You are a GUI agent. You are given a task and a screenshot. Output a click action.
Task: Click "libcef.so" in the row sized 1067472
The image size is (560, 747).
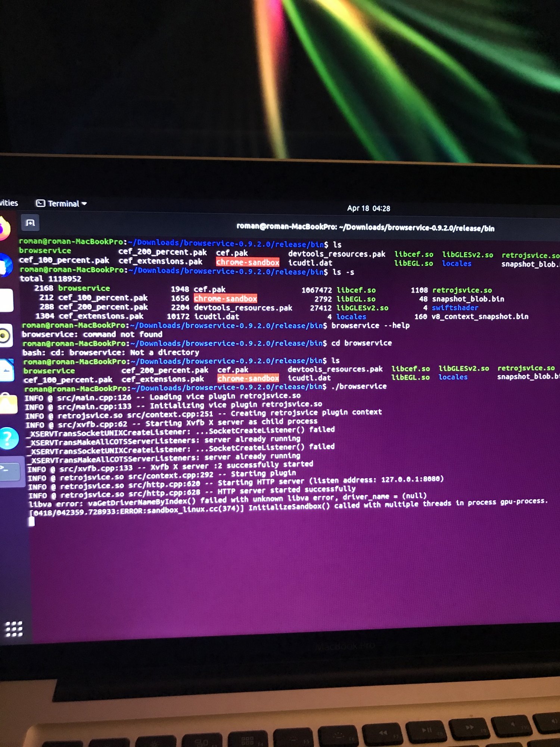click(x=356, y=290)
